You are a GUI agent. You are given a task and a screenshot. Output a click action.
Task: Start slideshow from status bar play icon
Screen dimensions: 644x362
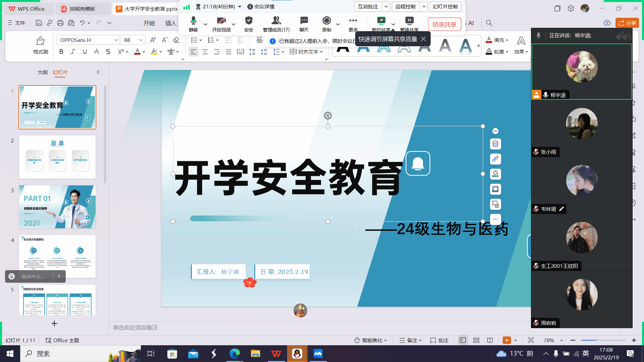(506, 340)
